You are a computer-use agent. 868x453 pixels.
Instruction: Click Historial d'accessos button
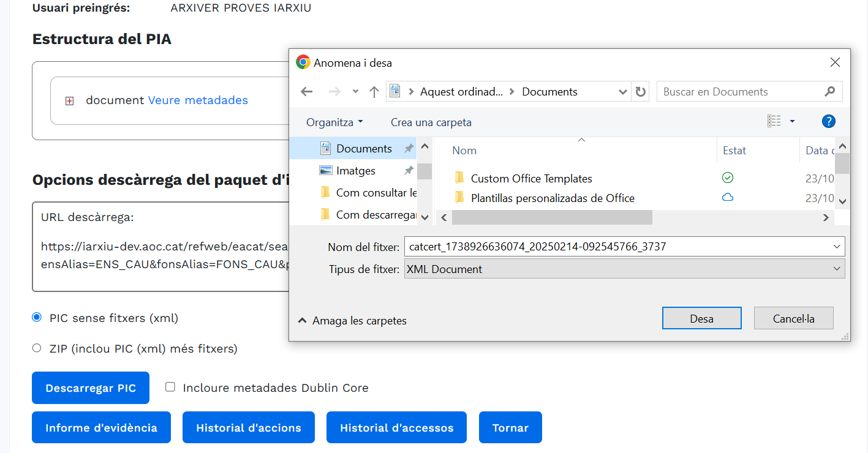point(397,427)
